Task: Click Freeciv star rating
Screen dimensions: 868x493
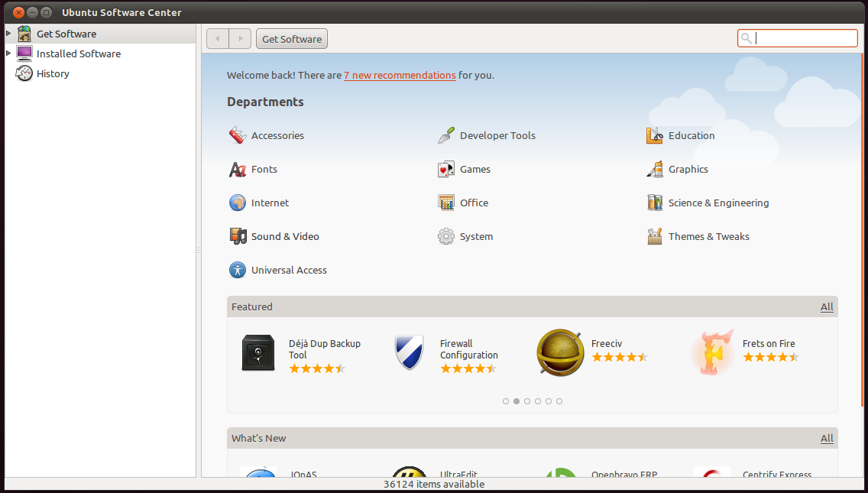Action: 620,357
